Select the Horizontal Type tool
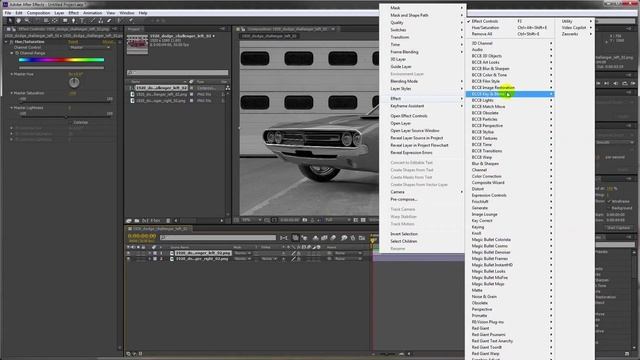640x360 pixels. 82,20
